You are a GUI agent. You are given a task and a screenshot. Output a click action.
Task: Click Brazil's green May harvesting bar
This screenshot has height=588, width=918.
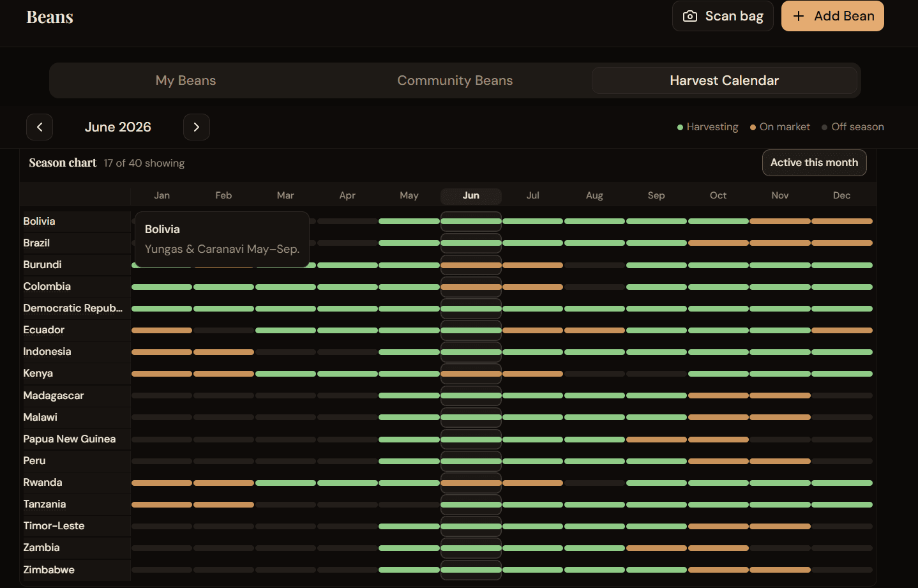409,243
